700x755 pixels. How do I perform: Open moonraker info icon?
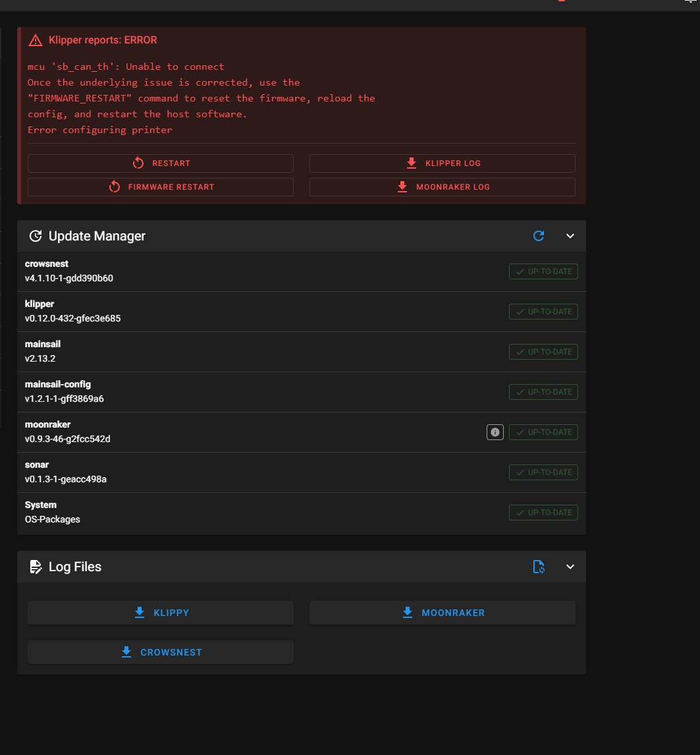pyautogui.click(x=495, y=432)
